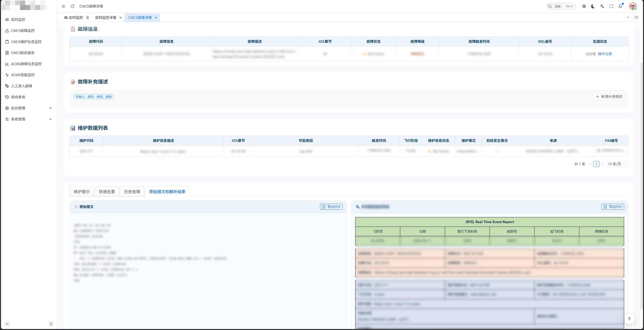
Task: Switch to the 实时监控详情 page tab
Action: [x=106, y=18]
